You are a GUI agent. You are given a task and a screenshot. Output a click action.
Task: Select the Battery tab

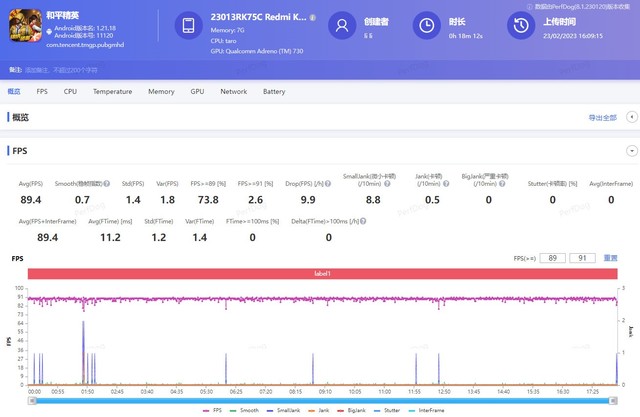pos(273,91)
